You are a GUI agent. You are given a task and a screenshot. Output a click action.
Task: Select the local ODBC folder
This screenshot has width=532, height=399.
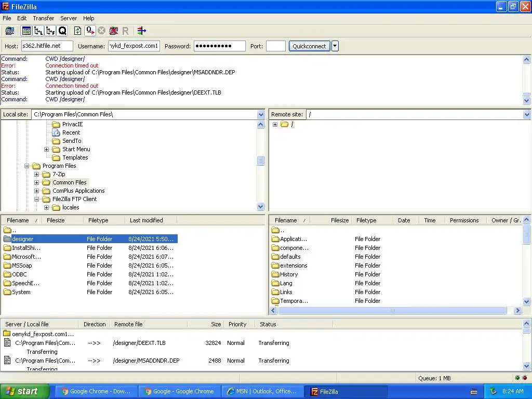(x=90, y=274)
